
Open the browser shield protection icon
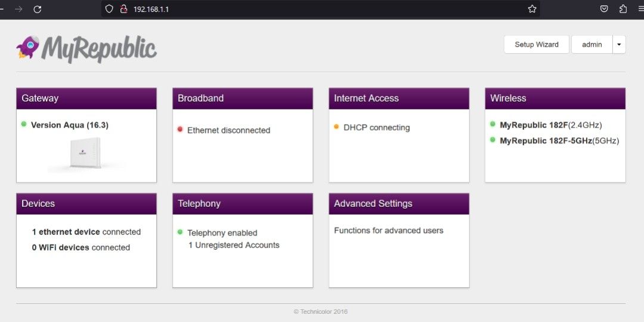tap(109, 9)
